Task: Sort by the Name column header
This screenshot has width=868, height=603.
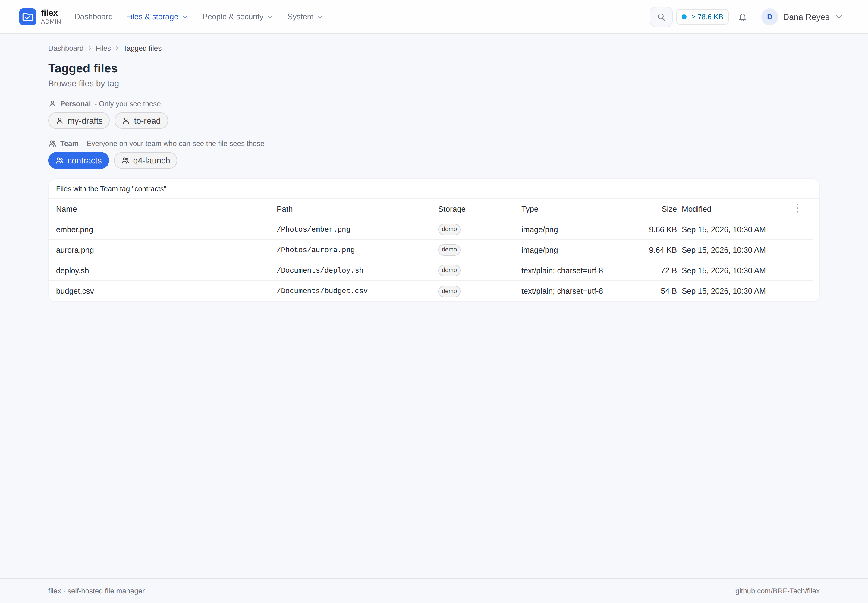Action: pos(67,209)
